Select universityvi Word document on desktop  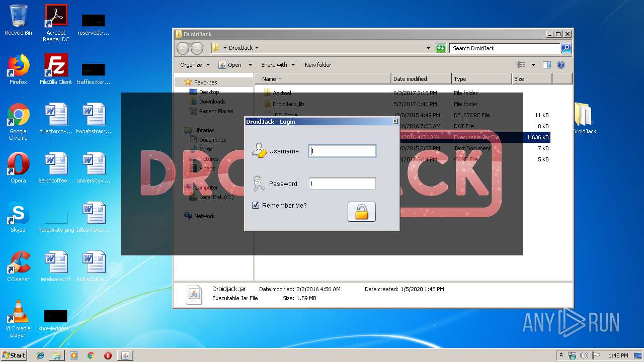point(94,168)
